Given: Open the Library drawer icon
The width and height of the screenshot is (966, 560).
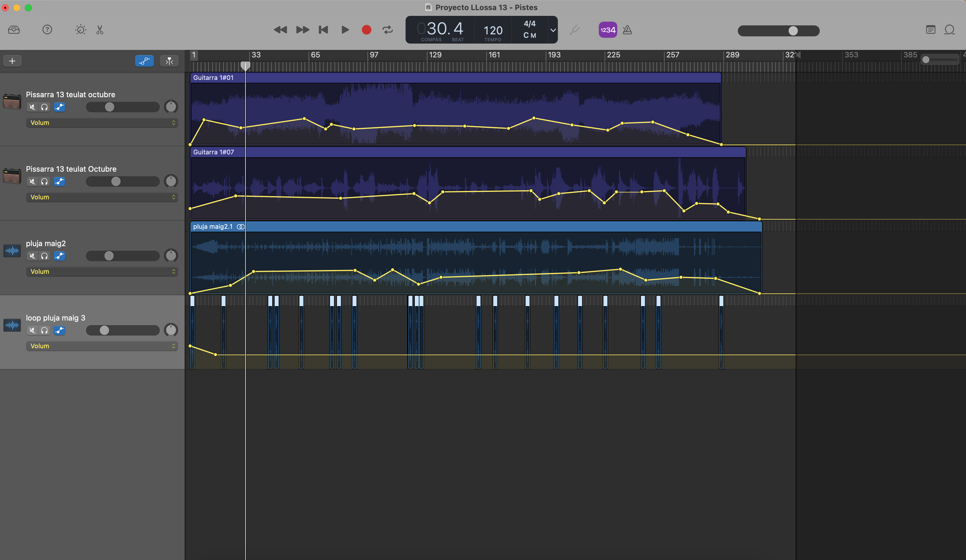Looking at the screenshot, I should [14, 30].
